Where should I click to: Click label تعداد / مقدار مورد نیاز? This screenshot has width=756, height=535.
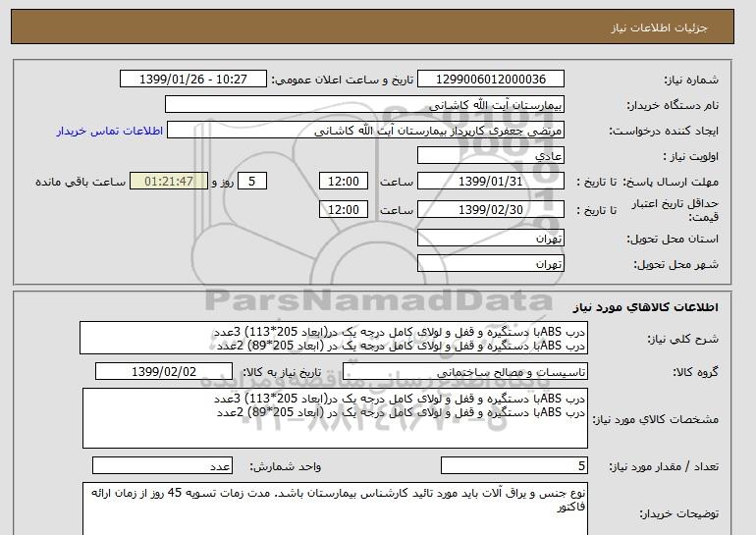click(x=664, y=466)
